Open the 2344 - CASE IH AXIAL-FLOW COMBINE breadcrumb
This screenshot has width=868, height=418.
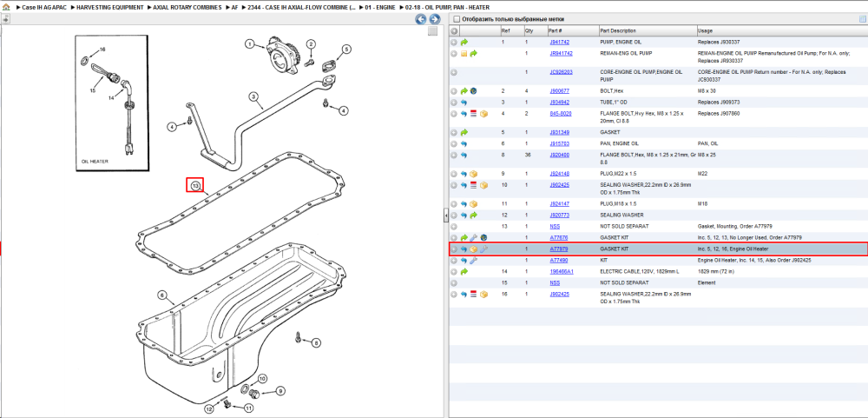(302, 8)
